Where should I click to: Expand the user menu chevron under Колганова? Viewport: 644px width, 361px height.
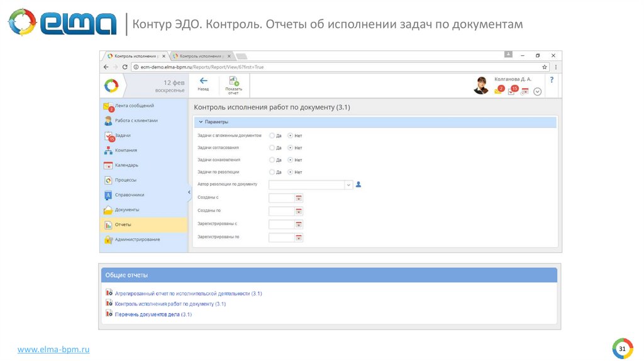pyautogui.click(x=537, y=92)
